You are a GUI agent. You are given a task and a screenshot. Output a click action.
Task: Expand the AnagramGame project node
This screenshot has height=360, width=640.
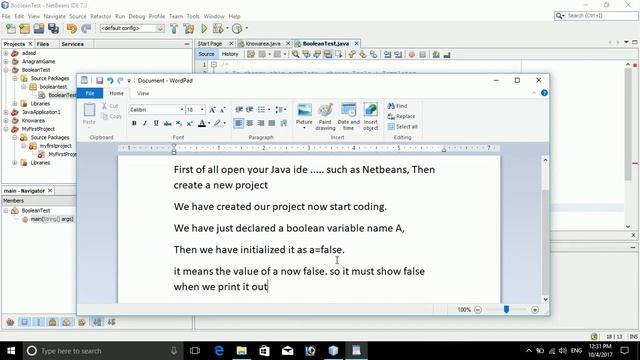coord(6,61)
